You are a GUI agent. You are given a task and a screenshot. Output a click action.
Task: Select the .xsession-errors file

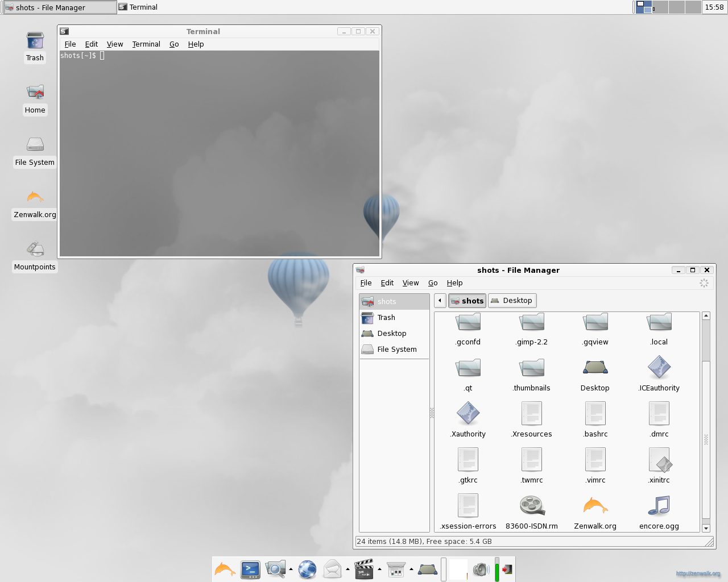[468, 505]
